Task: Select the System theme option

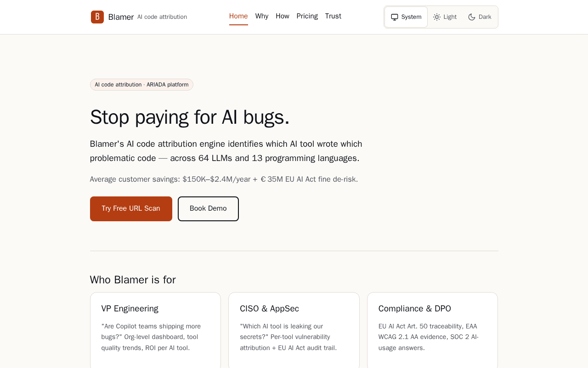Action: point(406,17)
